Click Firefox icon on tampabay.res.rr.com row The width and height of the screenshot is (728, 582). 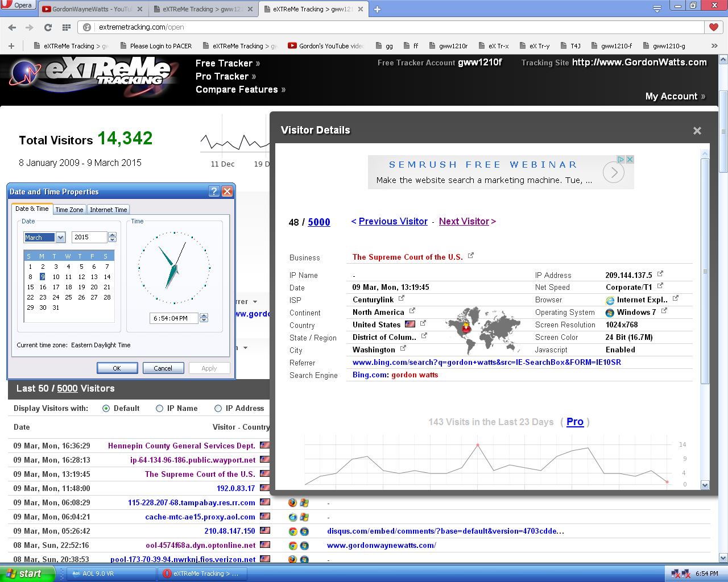292,502
